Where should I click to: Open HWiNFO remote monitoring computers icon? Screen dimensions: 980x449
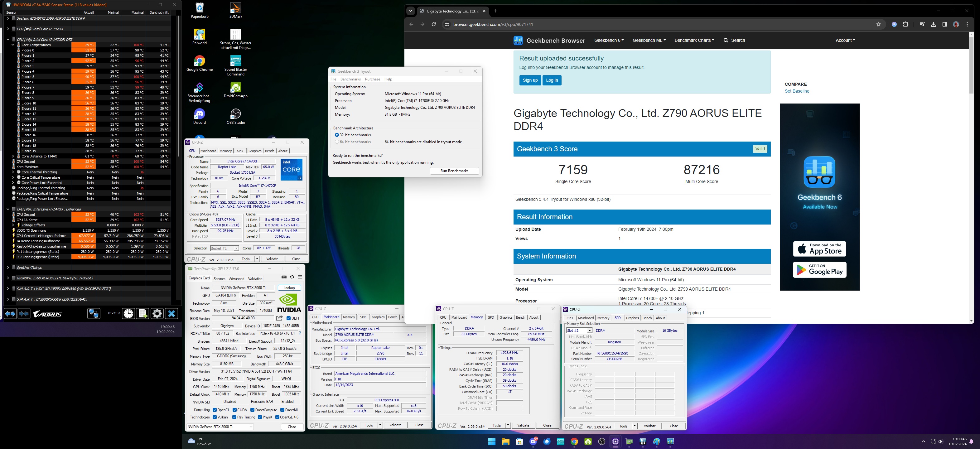click(94, 314)
